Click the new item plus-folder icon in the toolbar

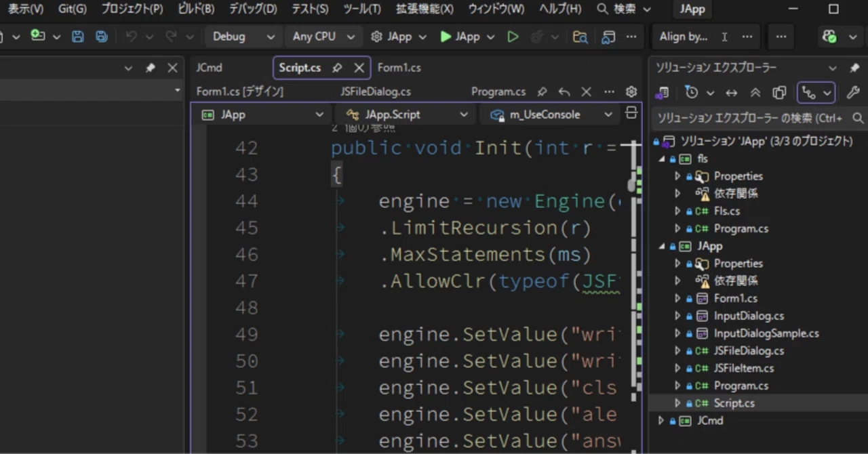click(x=38, y=36)
